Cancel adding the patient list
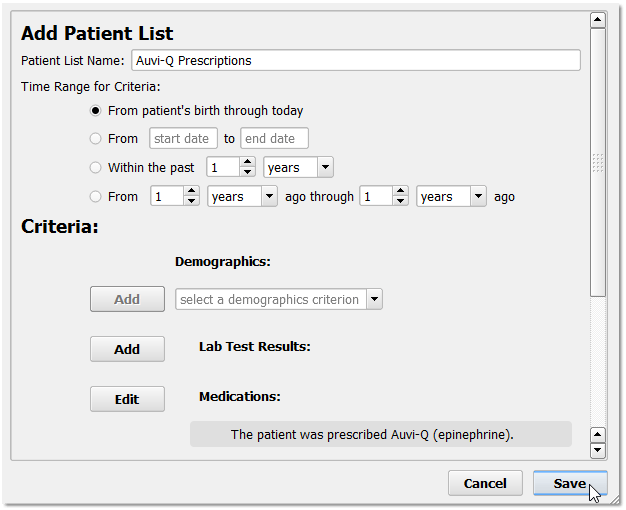The image size is (626, 510). [x=485, y=483]
